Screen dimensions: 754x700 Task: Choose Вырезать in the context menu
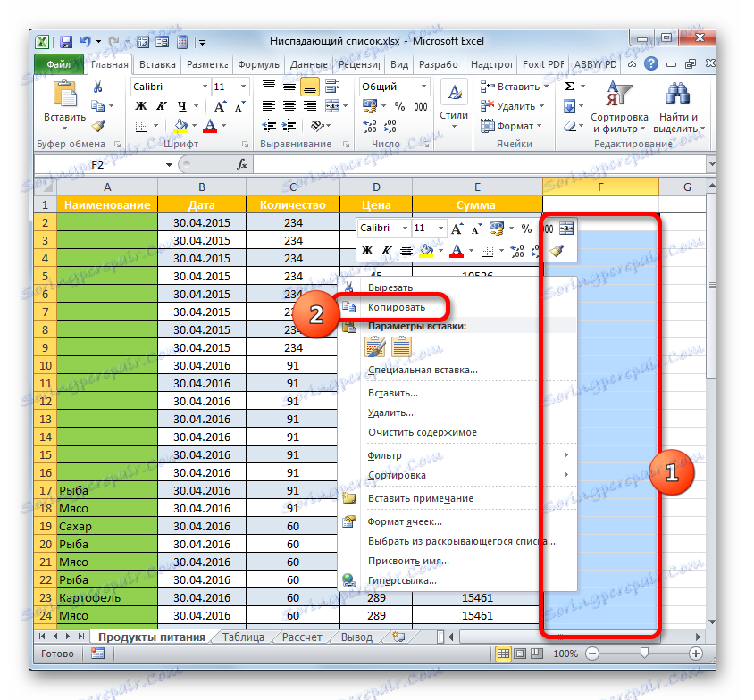tap(390, 287)
